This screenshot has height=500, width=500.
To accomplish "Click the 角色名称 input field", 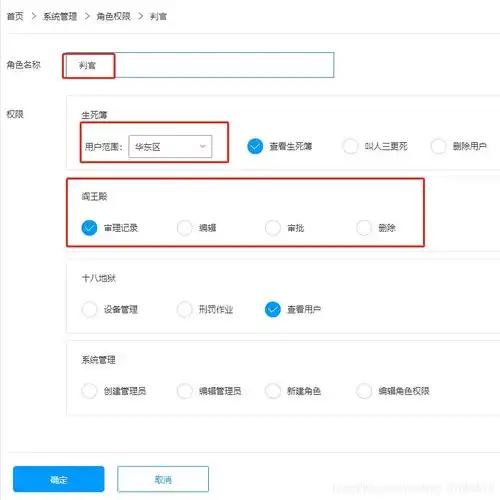I will [199, 65].
